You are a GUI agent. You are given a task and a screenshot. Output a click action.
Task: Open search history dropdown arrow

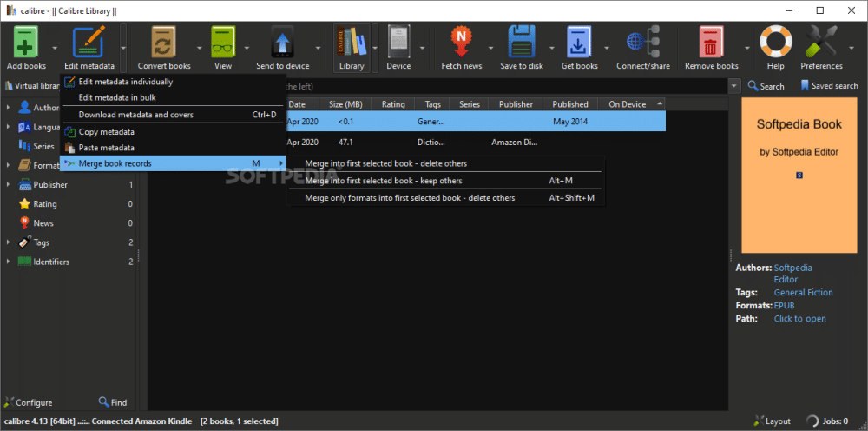734,86
